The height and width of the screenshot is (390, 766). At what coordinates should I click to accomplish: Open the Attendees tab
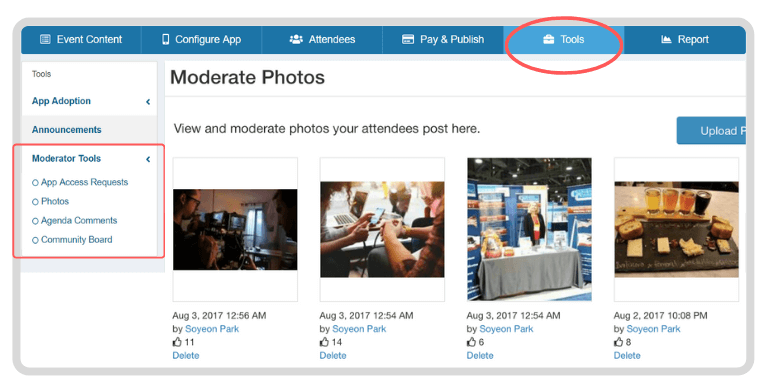pos(322,39)
